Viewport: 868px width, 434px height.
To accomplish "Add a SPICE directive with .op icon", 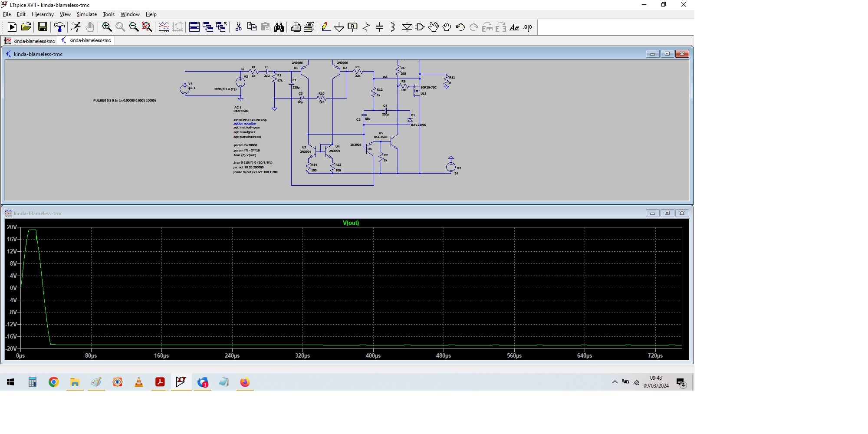I will [x=528, y=27].
